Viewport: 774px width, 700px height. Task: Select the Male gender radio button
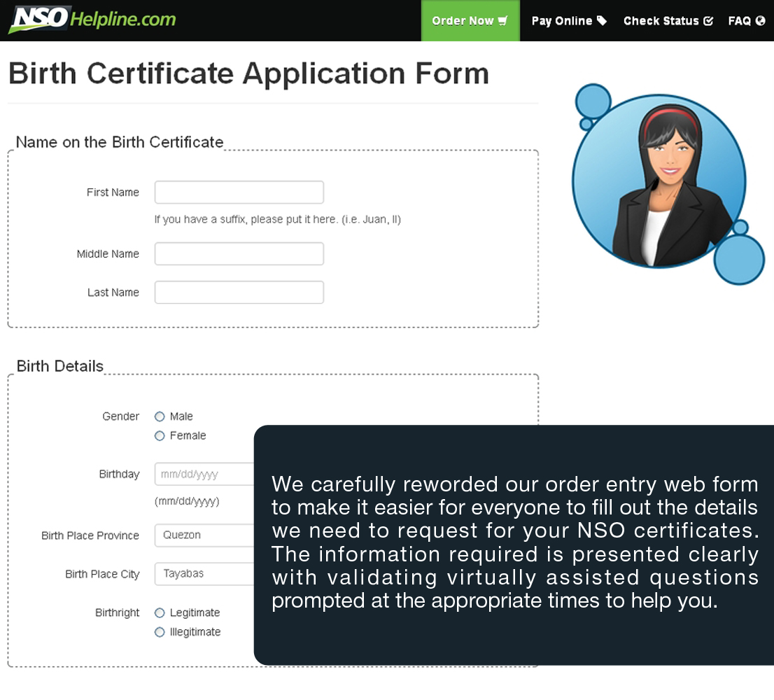[160, 416]
